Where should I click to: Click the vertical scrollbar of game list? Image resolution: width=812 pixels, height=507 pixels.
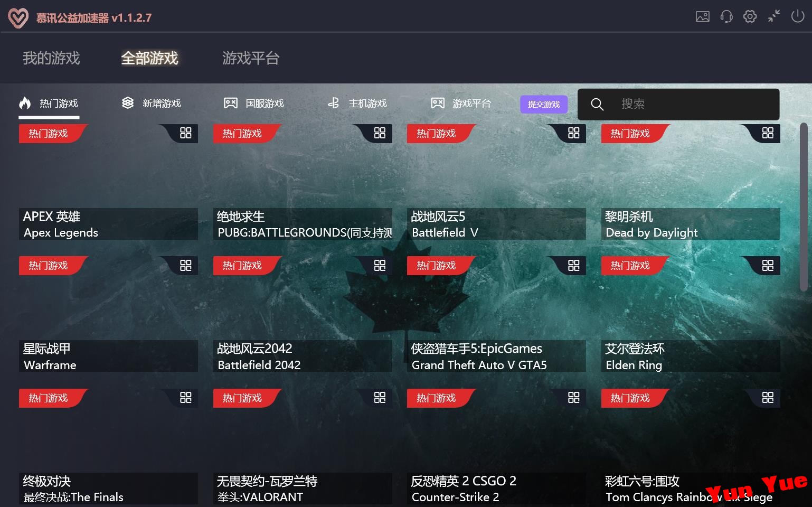pyautogui.click(x=804, y=207)
